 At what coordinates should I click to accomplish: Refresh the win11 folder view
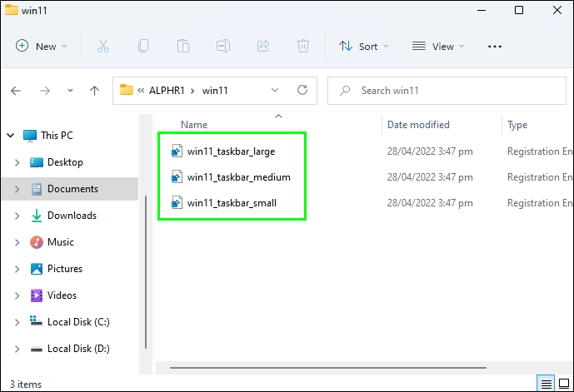click(x=302, y=90)
